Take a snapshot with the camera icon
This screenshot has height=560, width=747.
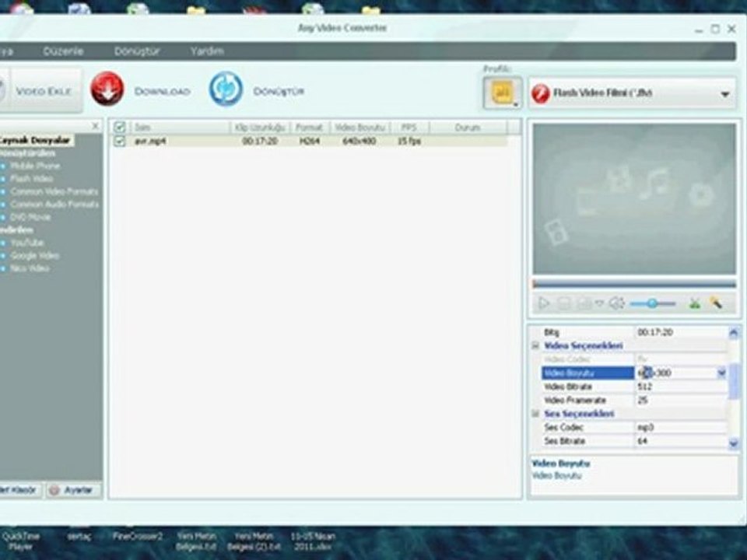tap(584, 303)
